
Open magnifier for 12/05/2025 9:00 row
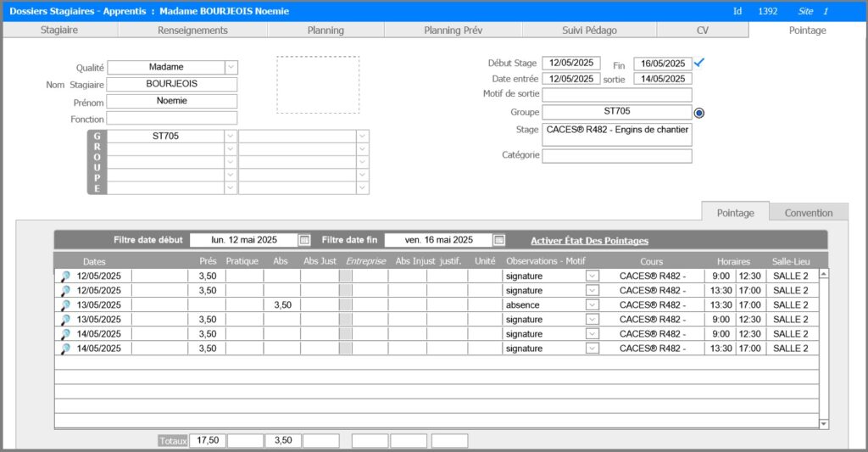point(65,276)
